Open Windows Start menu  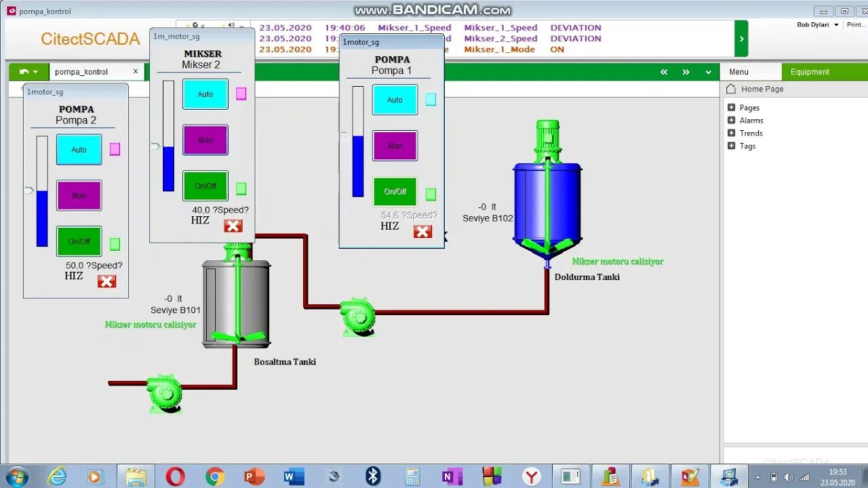click(17, 476)
